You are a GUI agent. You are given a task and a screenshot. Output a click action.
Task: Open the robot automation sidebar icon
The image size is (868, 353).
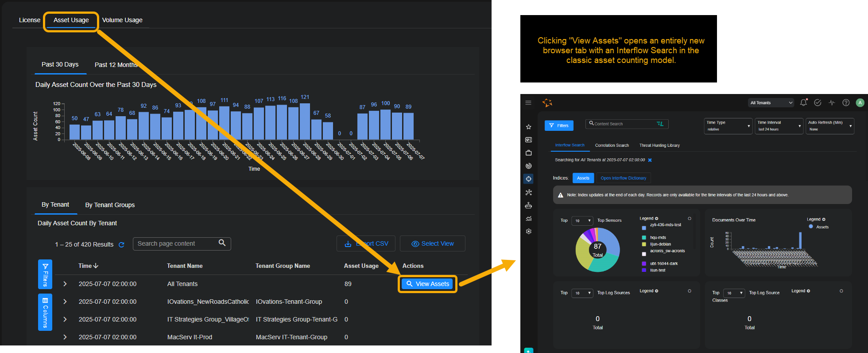click(x=528, y=205)
